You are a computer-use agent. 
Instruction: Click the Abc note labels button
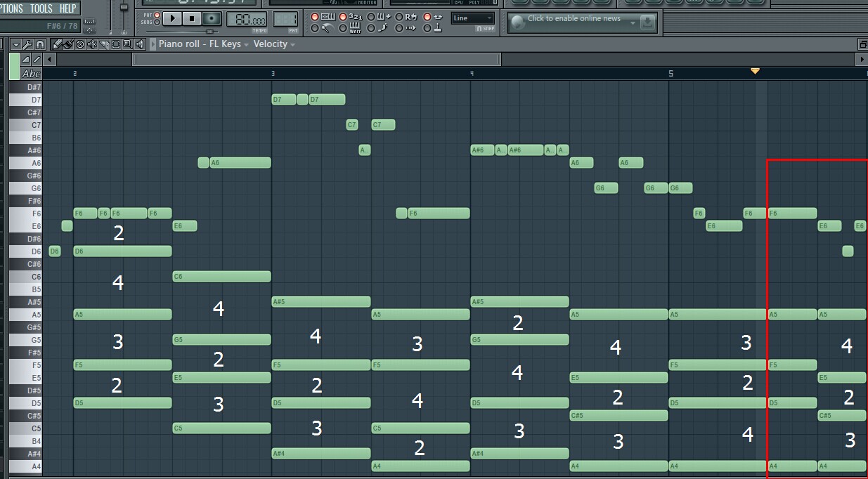pos(31,73)
